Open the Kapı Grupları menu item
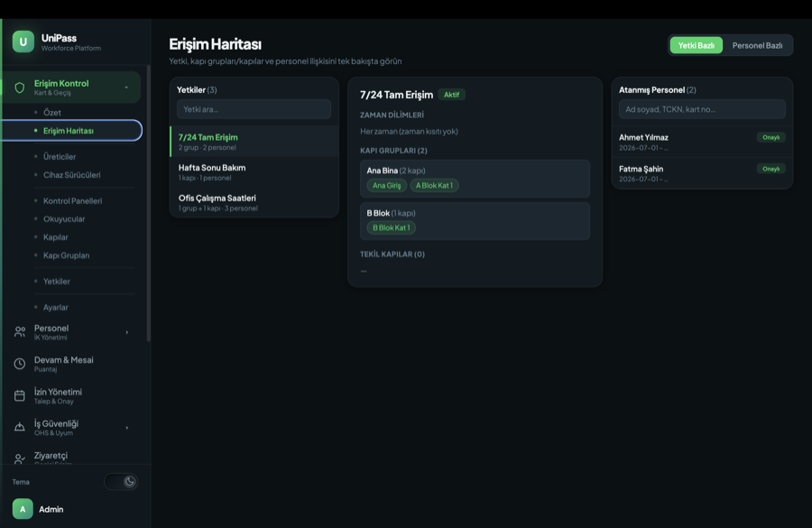 [x=66, y=255]
